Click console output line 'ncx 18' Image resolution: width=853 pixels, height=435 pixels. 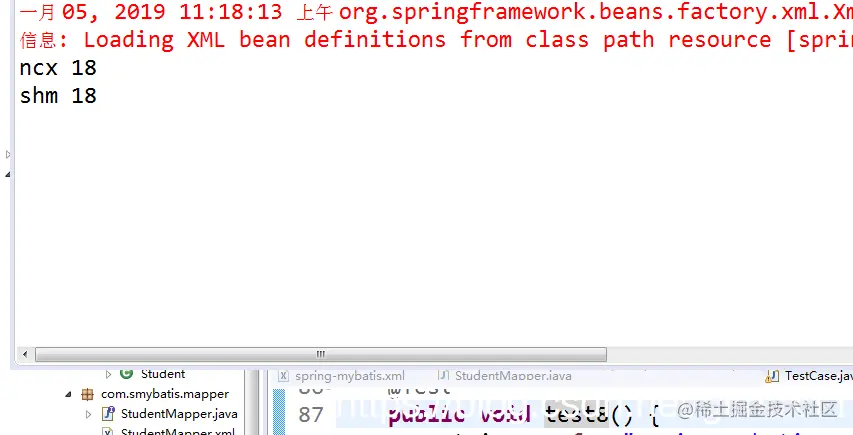coord(58,68)
